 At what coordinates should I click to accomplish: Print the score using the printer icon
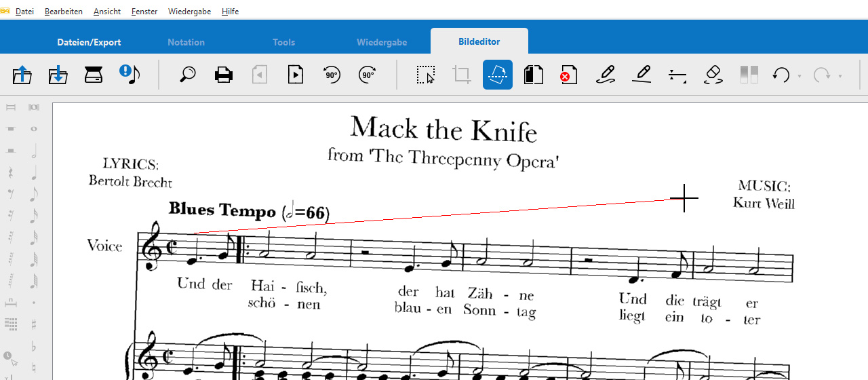click(224, 75)
